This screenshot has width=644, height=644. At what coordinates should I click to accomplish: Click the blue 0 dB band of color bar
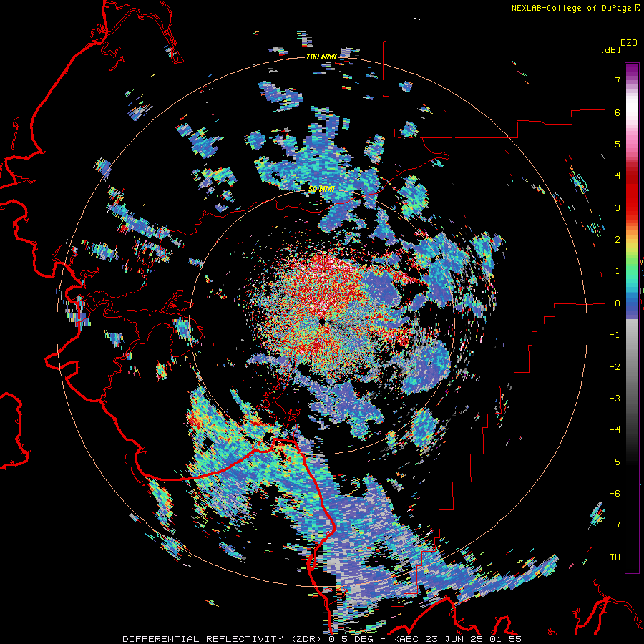pyautogui.click(x=632, y=306)
